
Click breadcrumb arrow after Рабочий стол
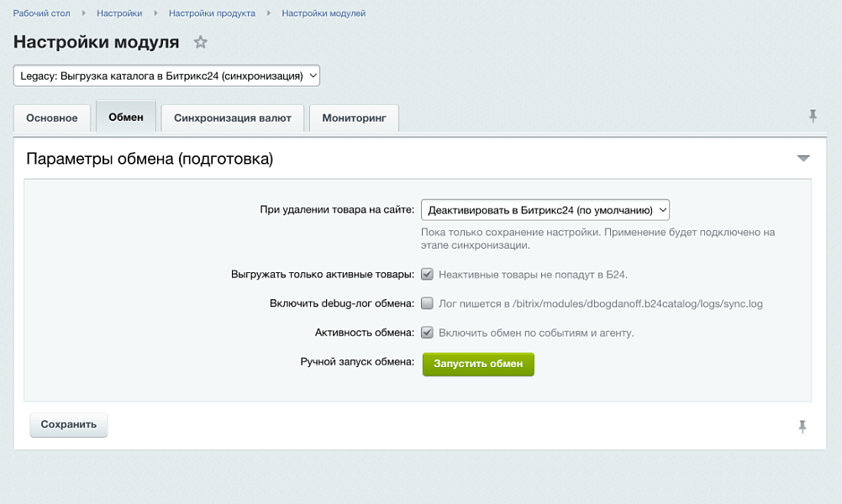coord(84,13)
